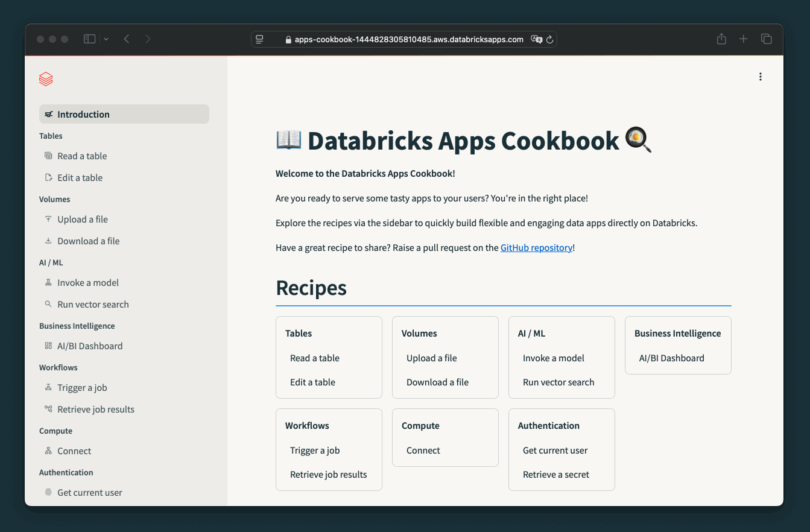Screen dimensions: 810x532
Task: Open AI/BI Dashboard in Business Intelligence card
Action: [672, 358]
